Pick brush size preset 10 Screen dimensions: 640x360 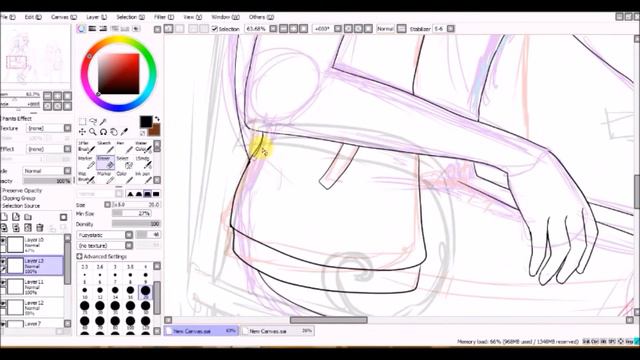click(84, 291)
